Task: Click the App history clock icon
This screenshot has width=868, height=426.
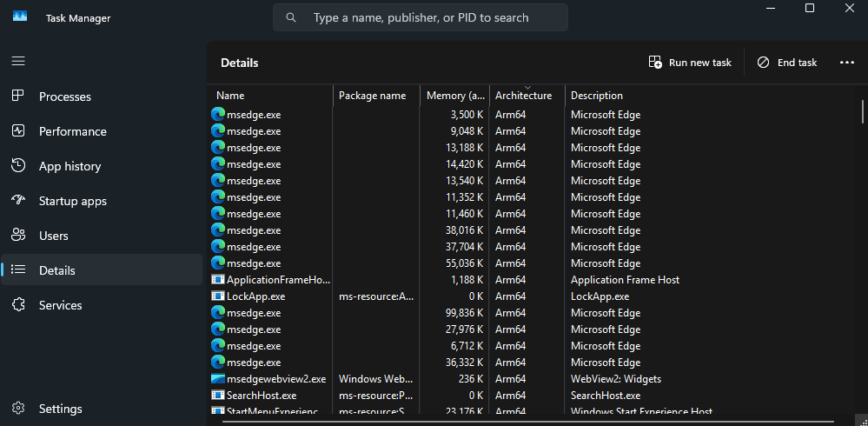Action: click(x=18, y=166)
